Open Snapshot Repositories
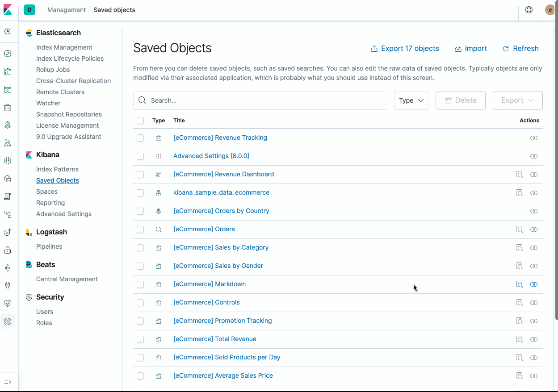Viewport: 558px width, 392px height. tap(69, 114)
